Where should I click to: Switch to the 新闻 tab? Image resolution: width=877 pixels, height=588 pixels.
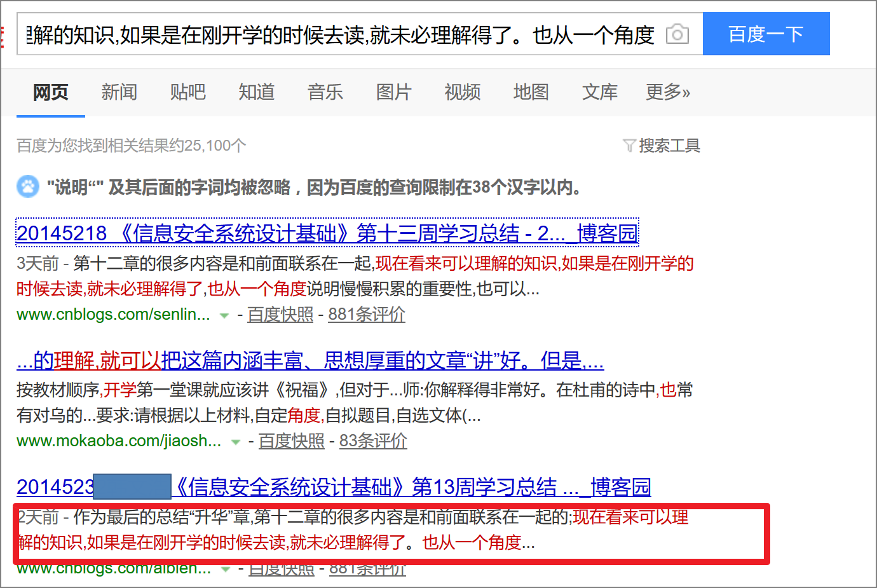[119, 92]
